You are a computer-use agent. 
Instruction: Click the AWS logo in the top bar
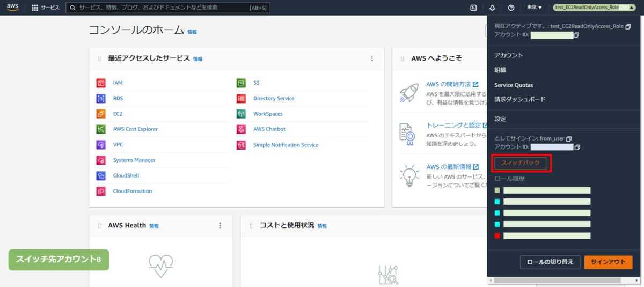12,8
